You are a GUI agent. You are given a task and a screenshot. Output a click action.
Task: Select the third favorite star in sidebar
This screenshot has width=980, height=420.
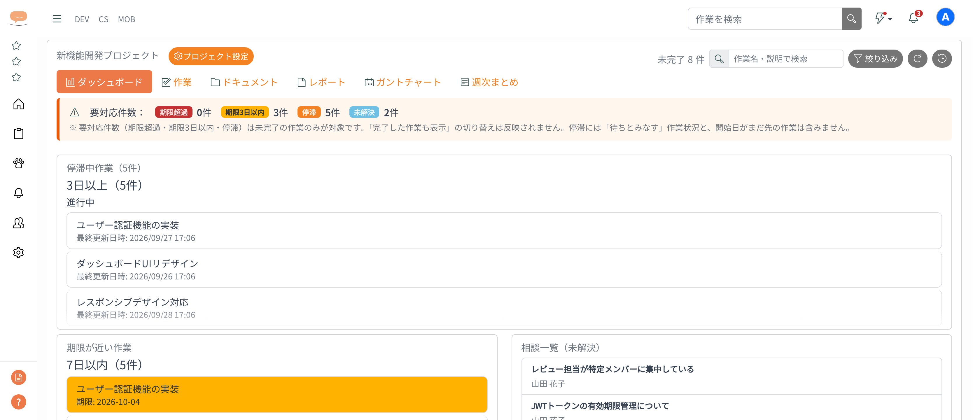[16, 77]
